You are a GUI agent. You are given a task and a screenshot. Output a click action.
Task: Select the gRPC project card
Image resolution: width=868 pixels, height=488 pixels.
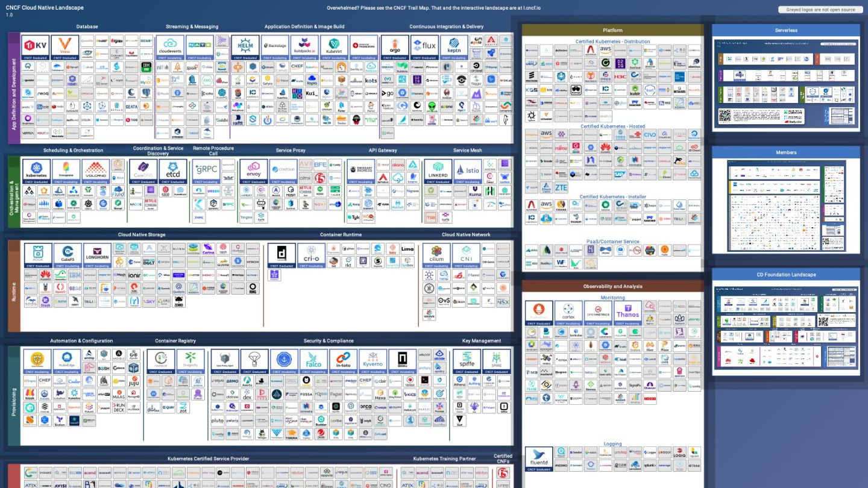click(x=206, y=172)
